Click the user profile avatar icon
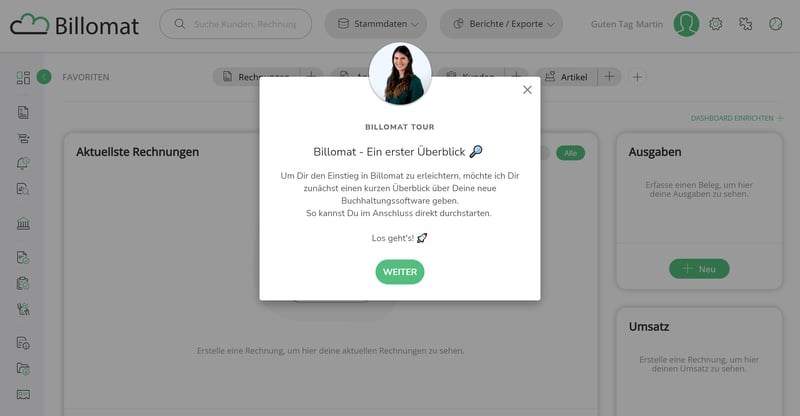The height and width of the screenshot is (416, 800). 686,24
